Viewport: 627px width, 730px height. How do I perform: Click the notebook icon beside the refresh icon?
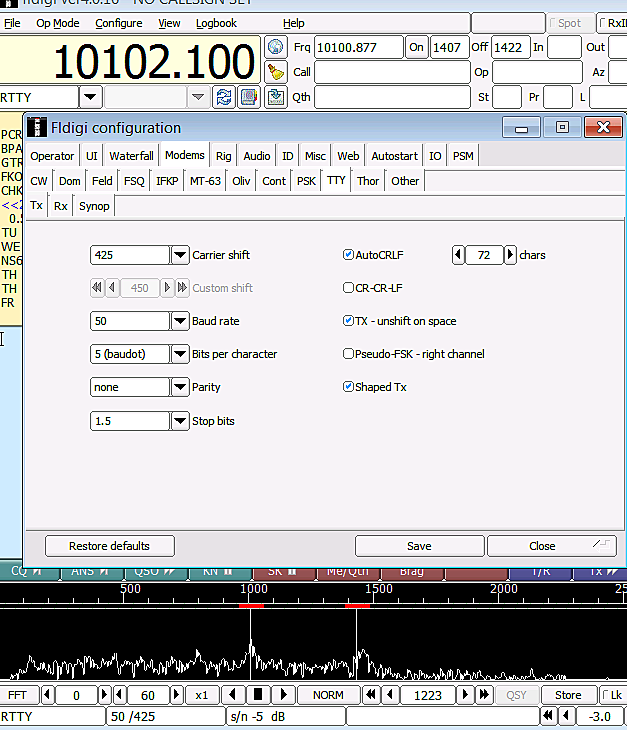249,97
